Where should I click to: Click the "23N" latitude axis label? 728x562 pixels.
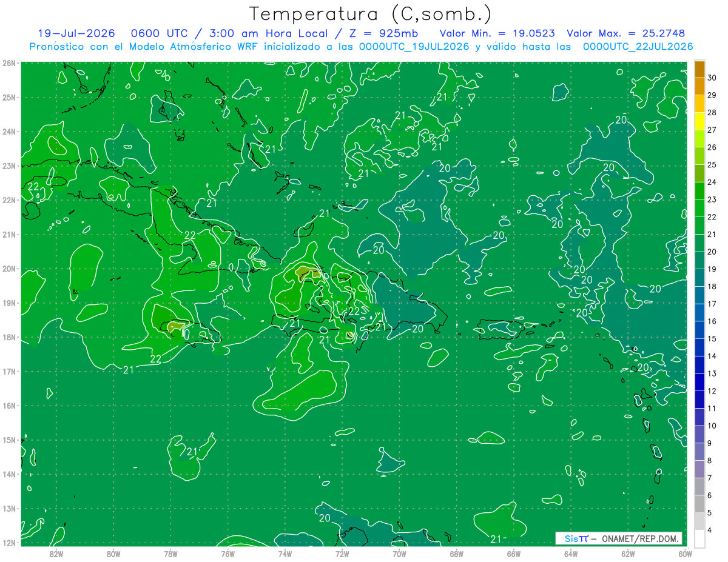pos(10,166)
